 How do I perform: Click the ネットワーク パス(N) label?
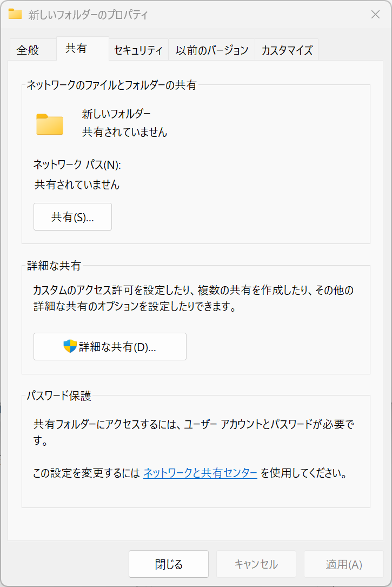(77, 164)
